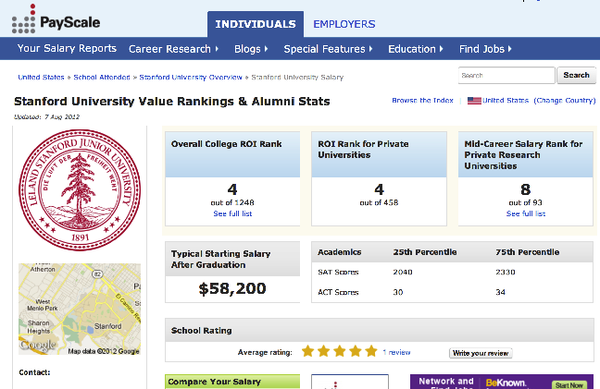Click the PayScale logo
The height and width of the screenshot is (389, 600).
56,19
